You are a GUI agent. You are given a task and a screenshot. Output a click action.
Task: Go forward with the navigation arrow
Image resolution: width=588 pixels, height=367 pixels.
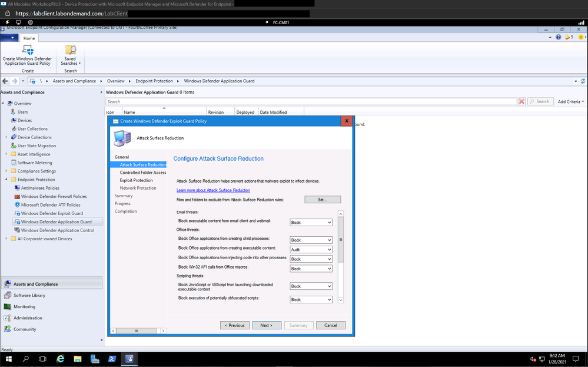[x=15, y=81]
